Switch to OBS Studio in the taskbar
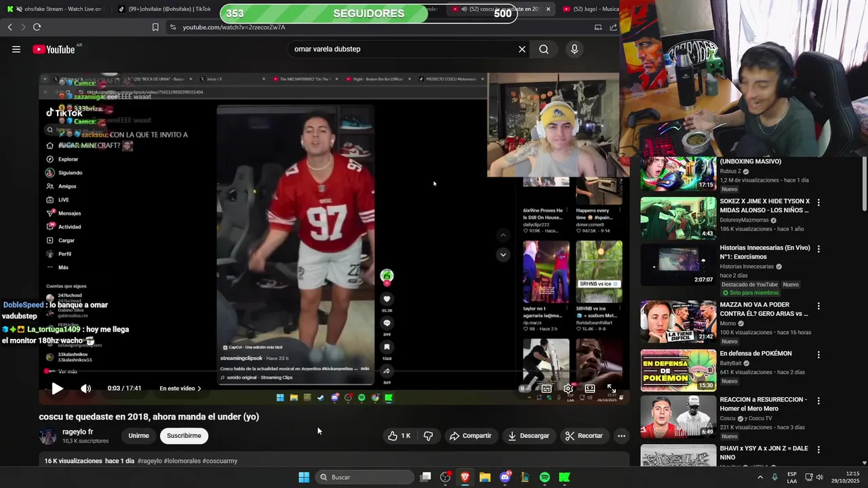868x488 pixels. pos(445,477)
